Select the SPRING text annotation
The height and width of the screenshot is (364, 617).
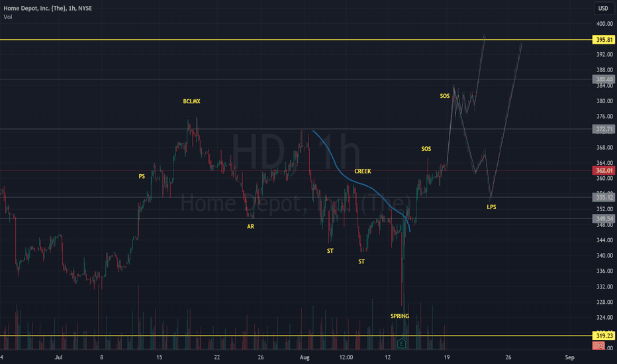pos(400,316)
